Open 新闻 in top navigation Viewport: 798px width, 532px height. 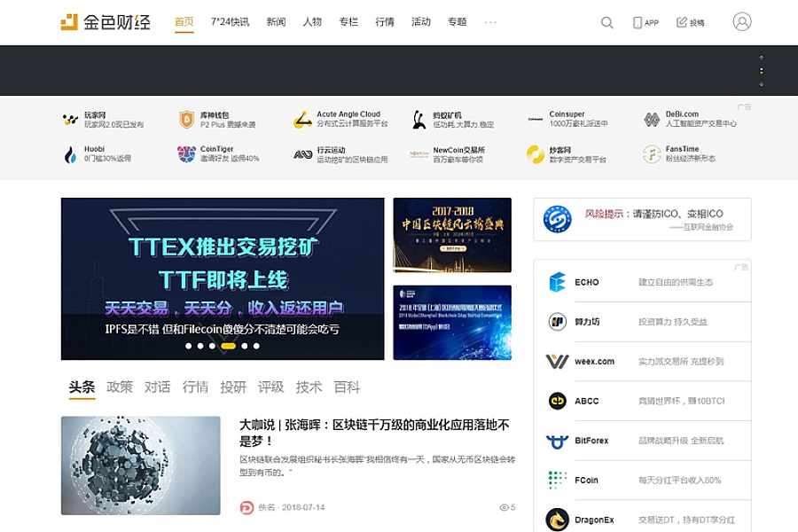pos(276,22)
